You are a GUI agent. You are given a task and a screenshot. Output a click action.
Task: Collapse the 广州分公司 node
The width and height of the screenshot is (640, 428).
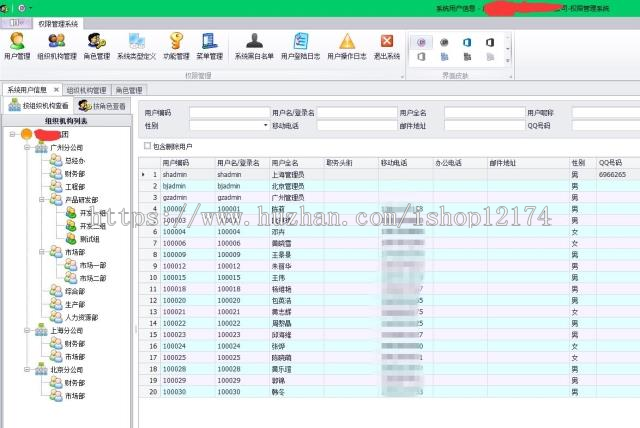(27, 147)
